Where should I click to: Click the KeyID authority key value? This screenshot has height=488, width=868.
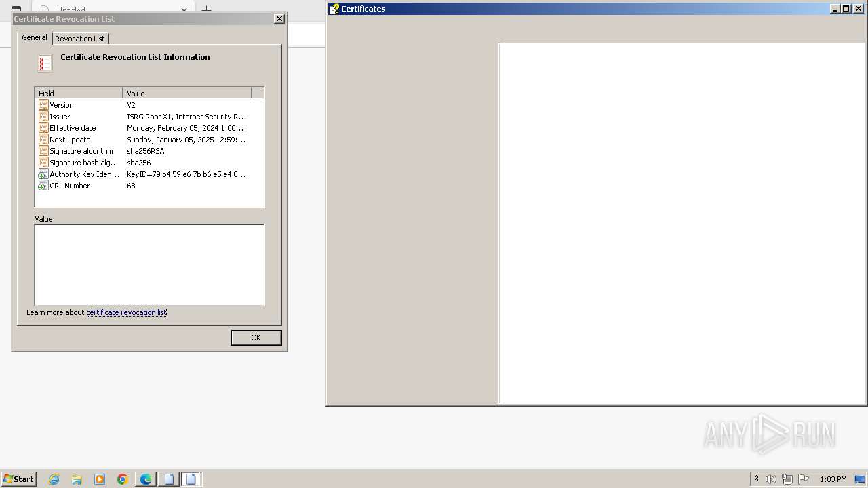[186, 174]
